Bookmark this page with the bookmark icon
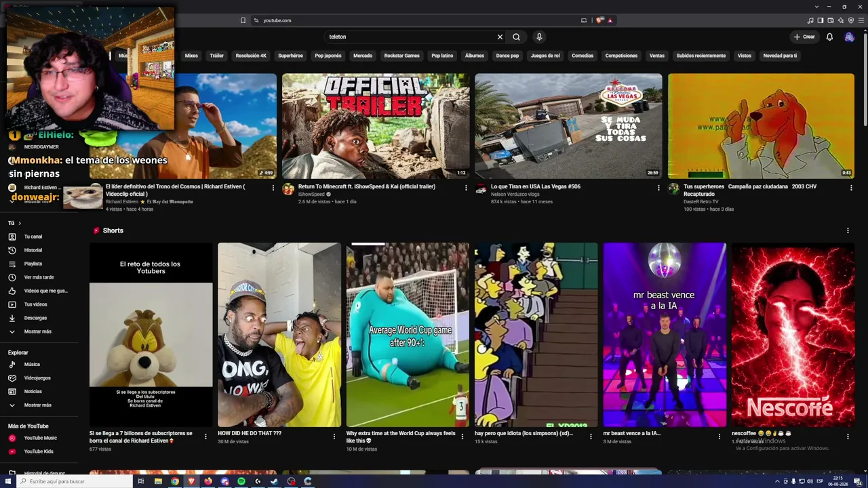868x488 pixels. 243,20
